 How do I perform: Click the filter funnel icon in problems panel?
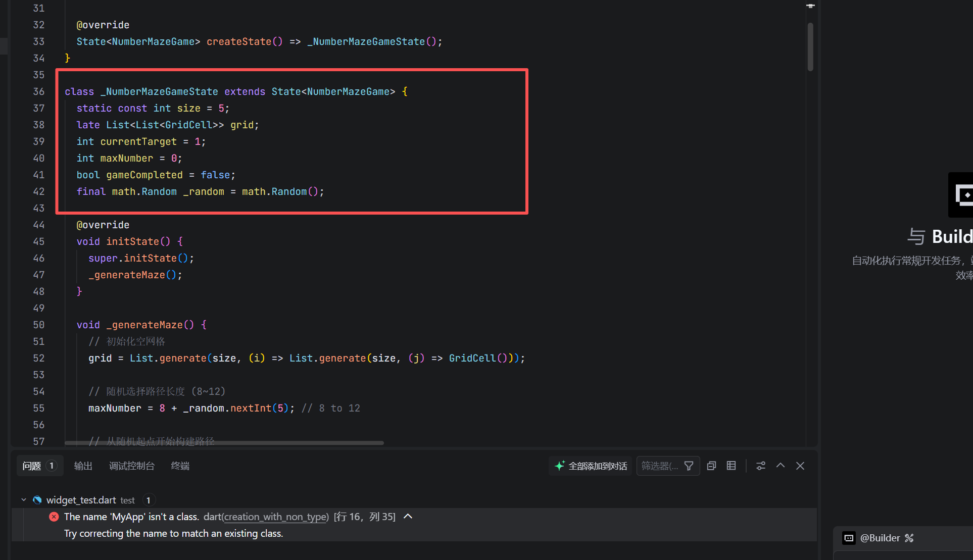pos(689,466)
